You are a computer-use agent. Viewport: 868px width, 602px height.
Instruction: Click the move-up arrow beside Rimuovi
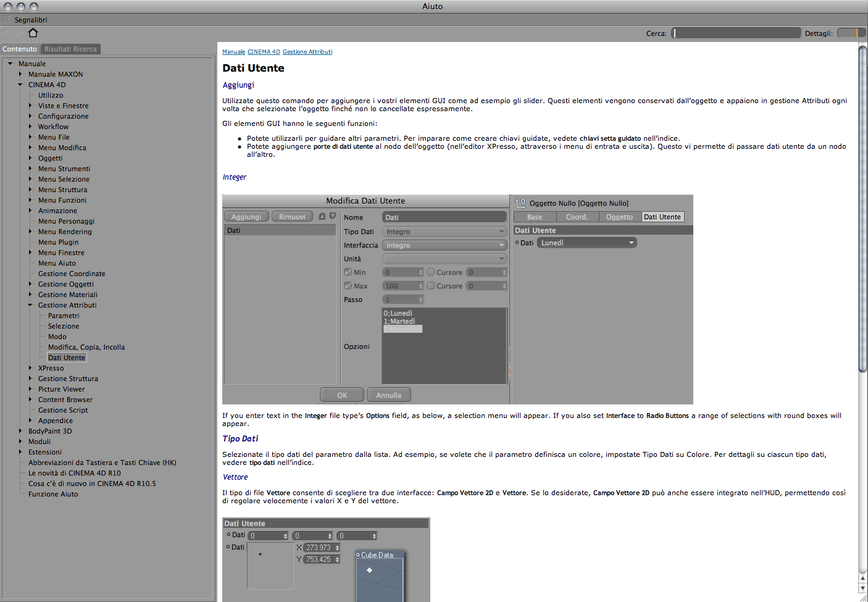[322, 216]
